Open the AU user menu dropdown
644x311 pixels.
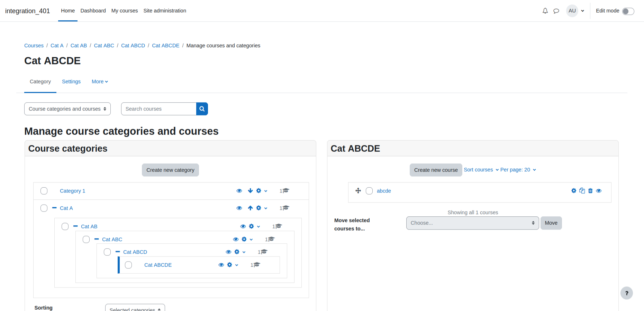[575, 11]
